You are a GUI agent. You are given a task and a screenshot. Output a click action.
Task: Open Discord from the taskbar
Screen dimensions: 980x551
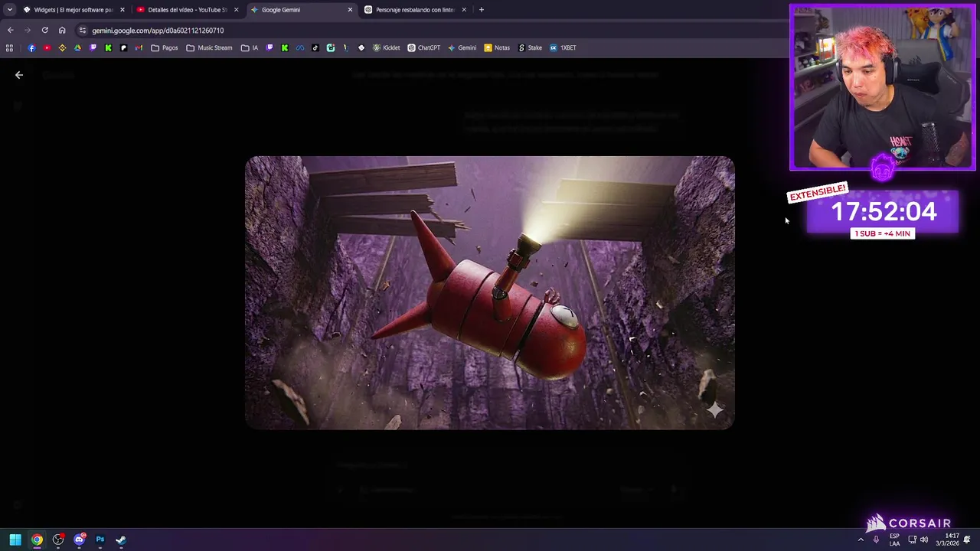pos(79,540)
